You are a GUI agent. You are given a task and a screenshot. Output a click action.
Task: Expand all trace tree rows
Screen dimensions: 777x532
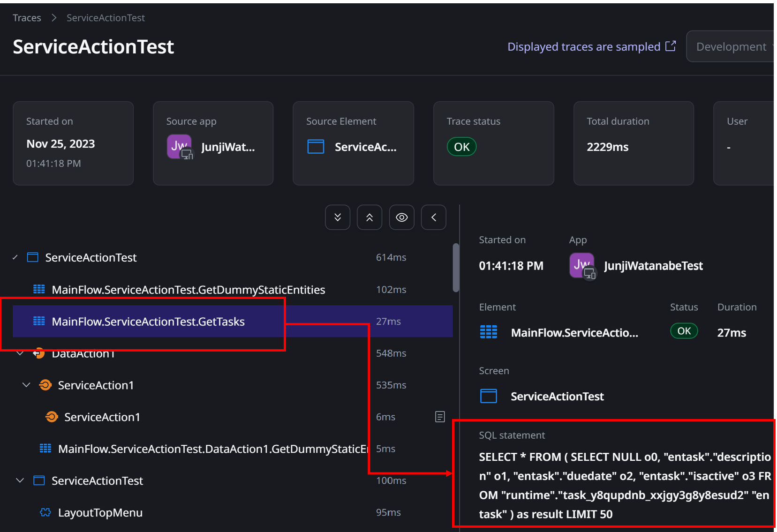pyautogui.click(x=338, y=217)
